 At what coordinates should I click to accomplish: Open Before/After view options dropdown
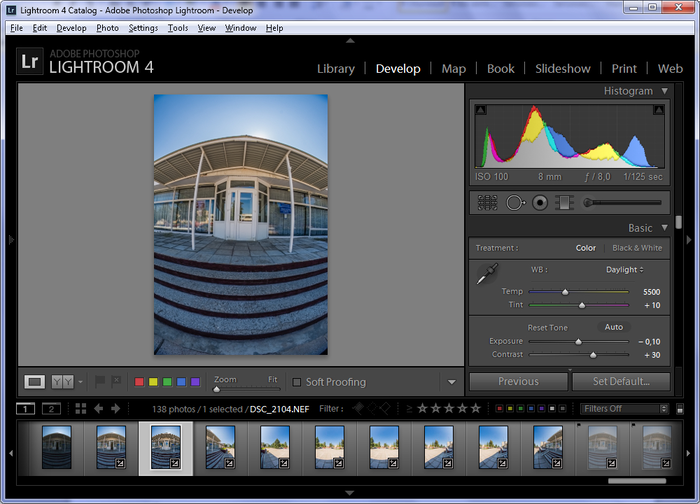(80, 382)
